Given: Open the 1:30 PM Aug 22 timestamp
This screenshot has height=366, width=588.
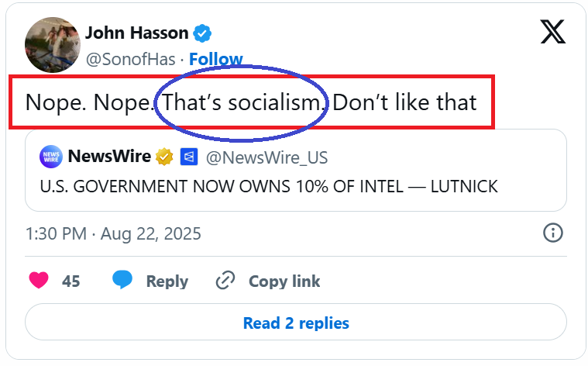Looking at the screenshot, I should [x=113, y=233].
